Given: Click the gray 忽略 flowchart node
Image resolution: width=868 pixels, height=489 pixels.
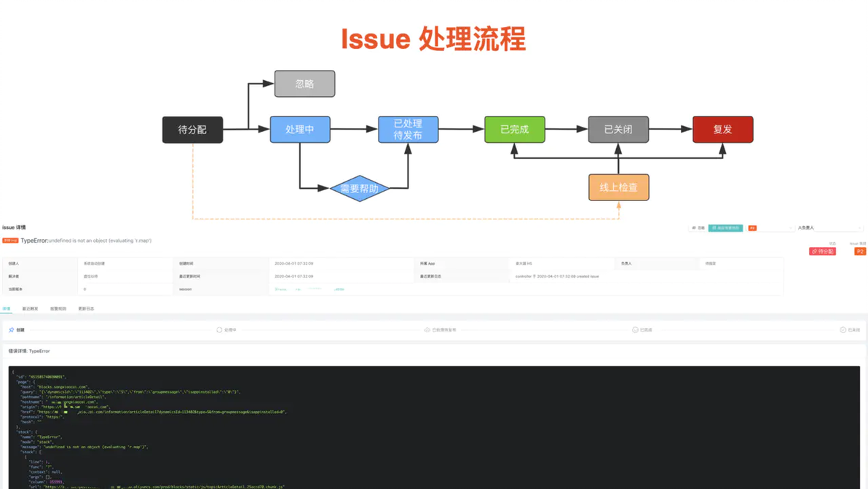Looking at the screenshot, I should click(304, 84).
